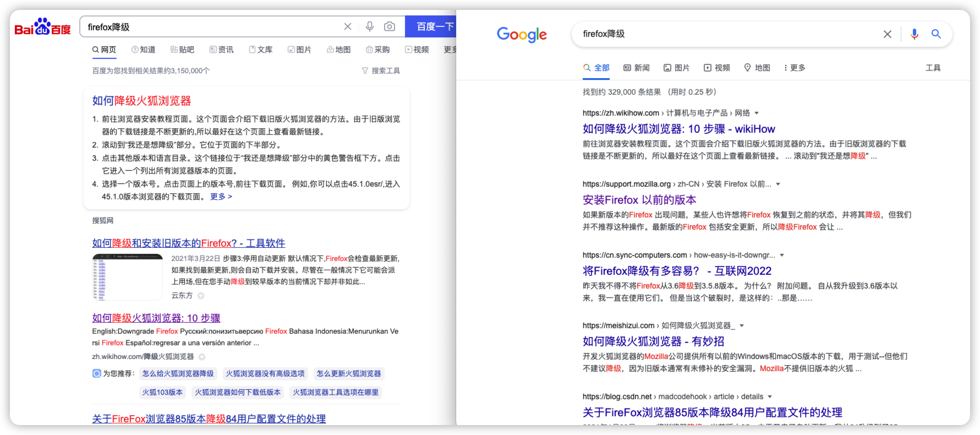Click the Google logo
The height and width of the screenshot is (435, 980).
(522, 35)
